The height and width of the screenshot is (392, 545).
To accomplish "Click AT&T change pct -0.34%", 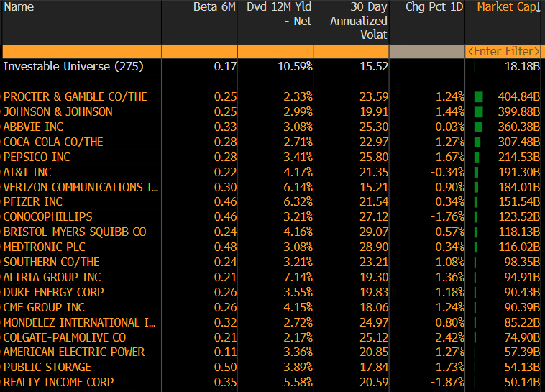I will click(447, 172).
